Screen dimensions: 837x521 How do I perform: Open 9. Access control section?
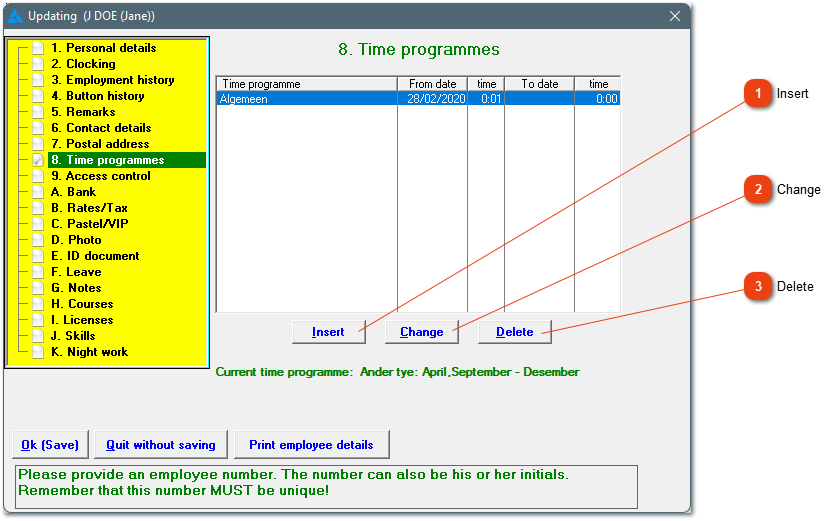coord(101,176)
